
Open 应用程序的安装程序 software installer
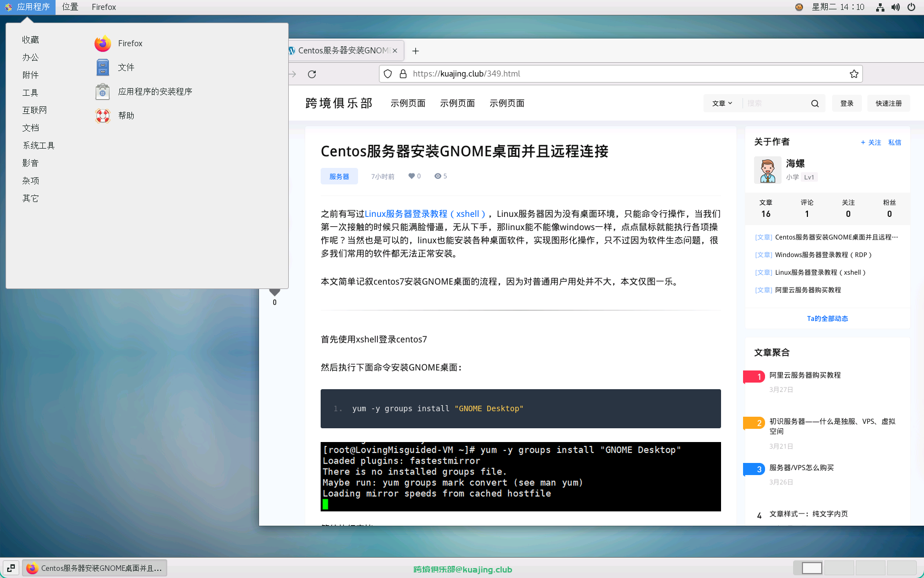tap(144, 91)
